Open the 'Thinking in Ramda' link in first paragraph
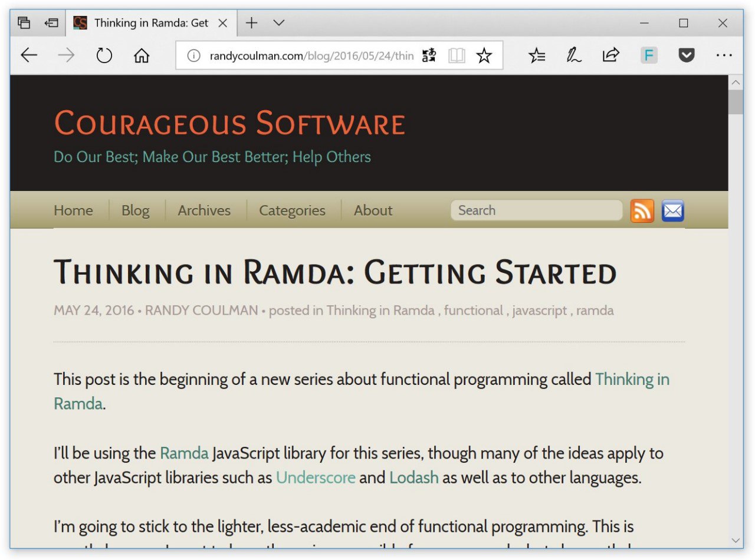This screenshot has height=560, width=755. (x=362, y=391)
